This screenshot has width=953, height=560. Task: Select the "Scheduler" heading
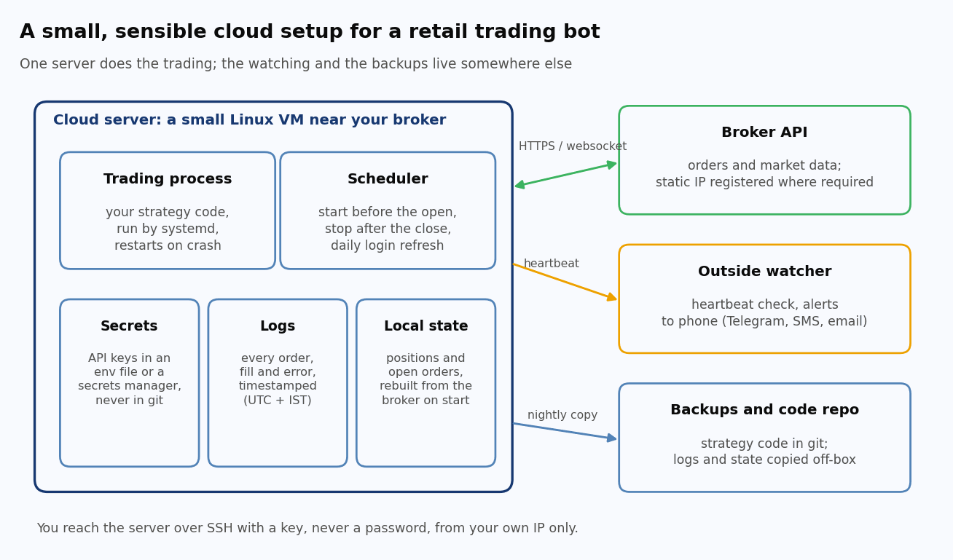point(388,179)
